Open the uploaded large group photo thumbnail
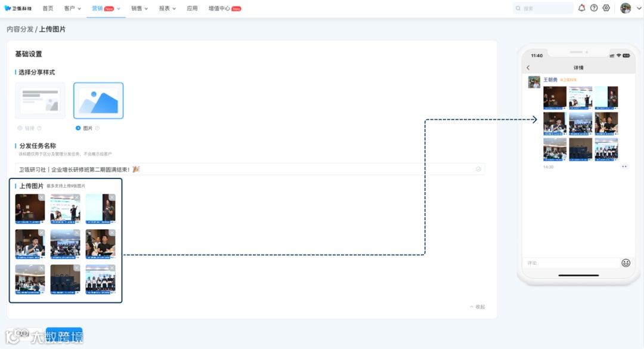Image resolution: width=644 pixels, height=349 pixels. tap(66, 244)
